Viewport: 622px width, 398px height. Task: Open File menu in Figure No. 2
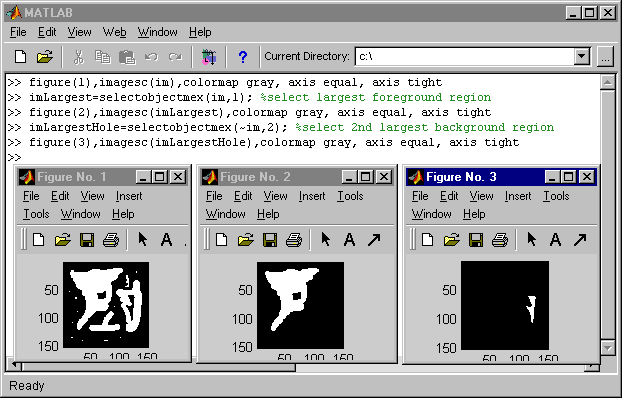[214, 196]
